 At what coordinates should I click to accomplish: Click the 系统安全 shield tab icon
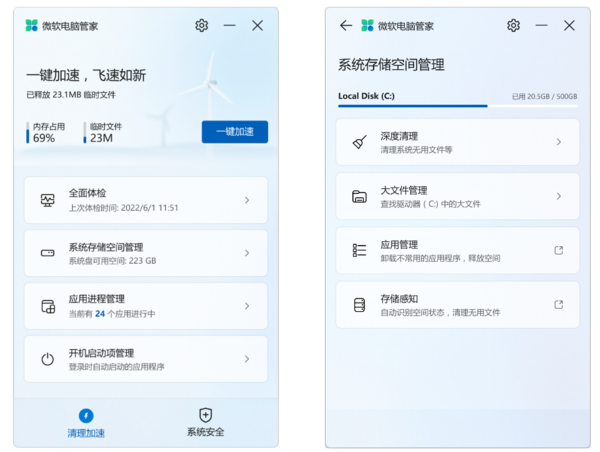click(205, 415)
